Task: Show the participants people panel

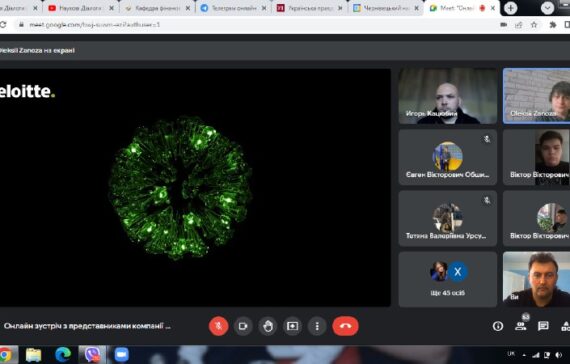Action: 521,326
